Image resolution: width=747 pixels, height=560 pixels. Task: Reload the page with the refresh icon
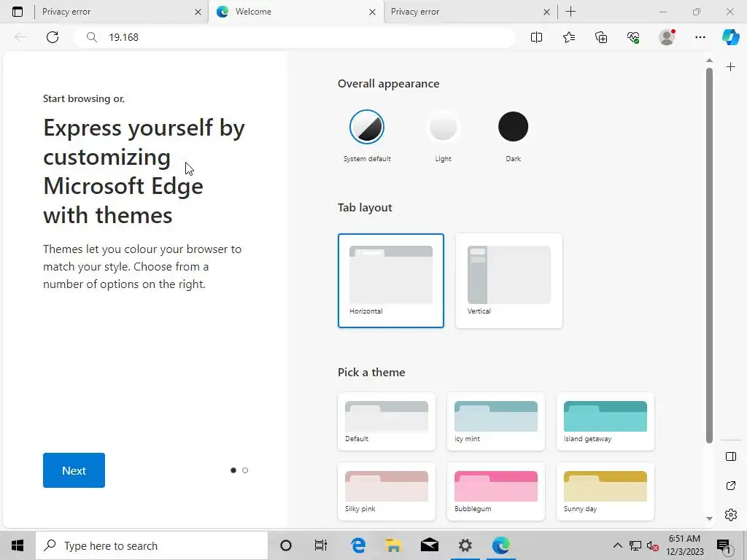click(53, 37)
